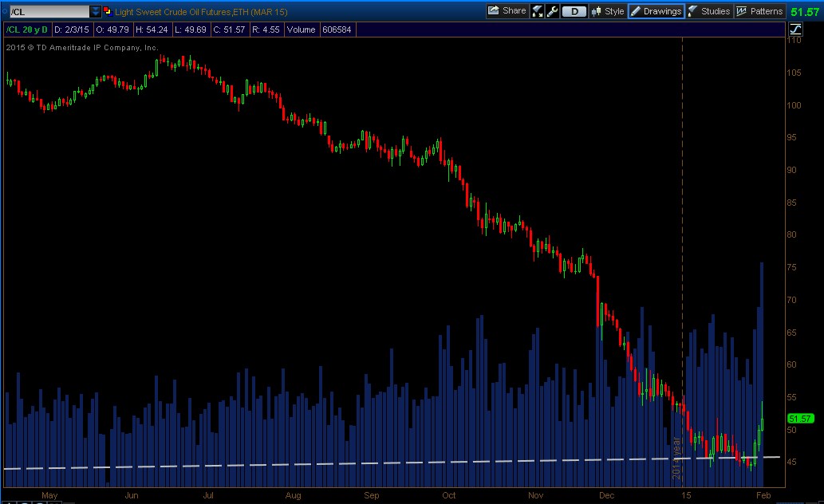Click the May label on time axis

(49, 495)
